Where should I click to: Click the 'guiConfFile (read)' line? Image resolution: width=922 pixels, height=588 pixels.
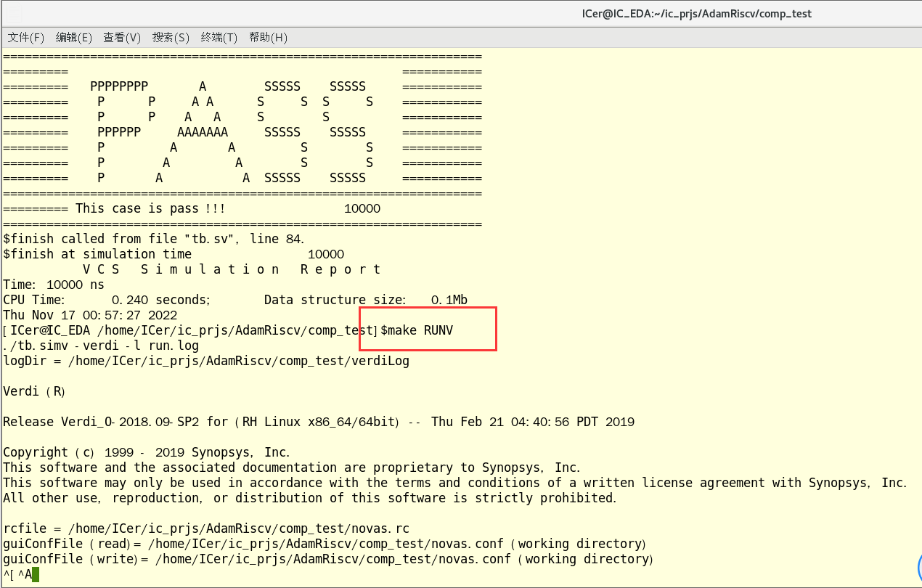click(x=325, y=544)
